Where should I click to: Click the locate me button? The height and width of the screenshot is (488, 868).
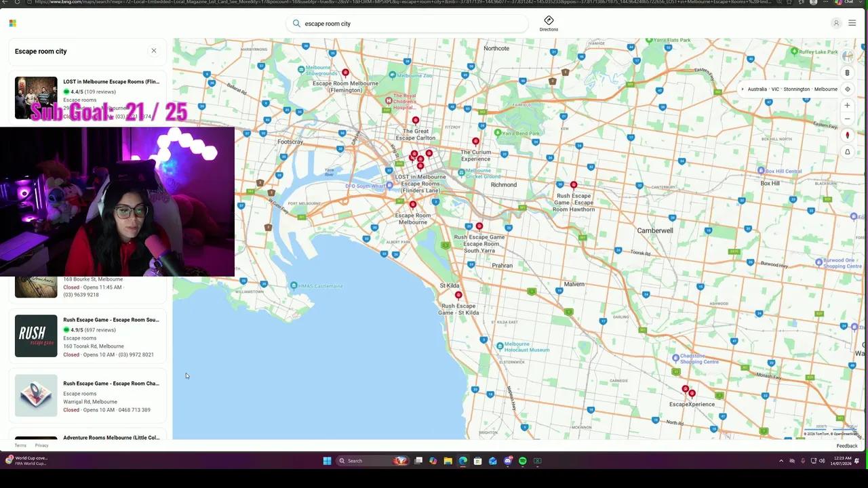tap(847, 89)
